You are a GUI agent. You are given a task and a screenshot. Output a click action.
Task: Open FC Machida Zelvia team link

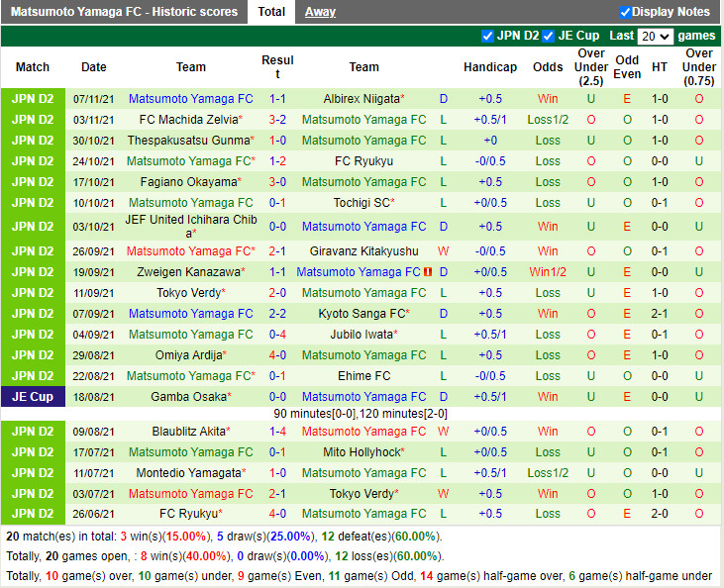click(x=188, y=120)
